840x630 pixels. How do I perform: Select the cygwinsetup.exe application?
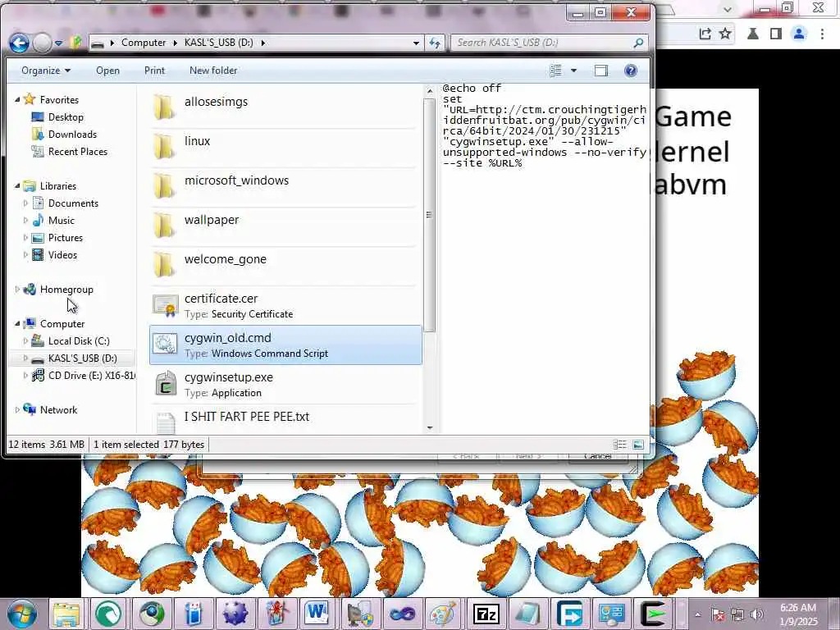click(x=285, y=384)
